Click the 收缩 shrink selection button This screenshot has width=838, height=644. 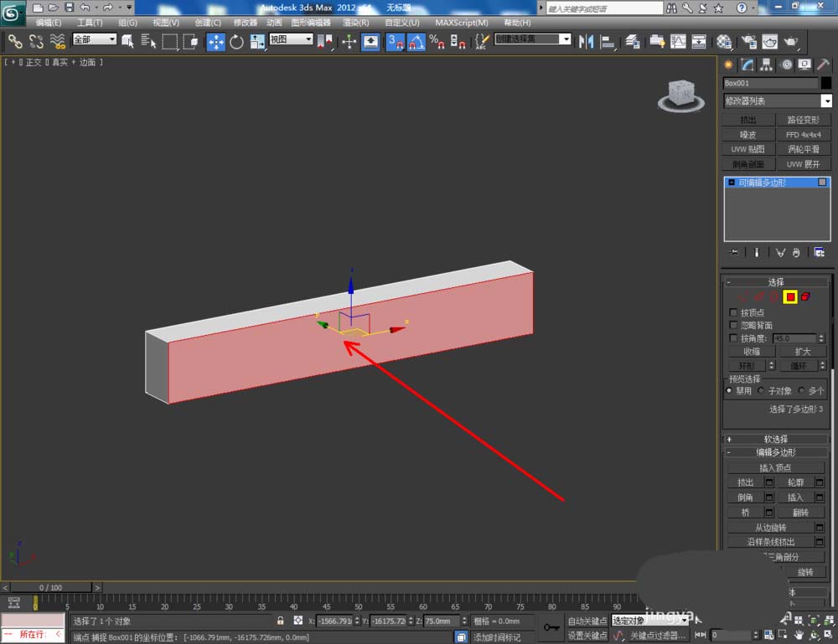coord(752,352)
